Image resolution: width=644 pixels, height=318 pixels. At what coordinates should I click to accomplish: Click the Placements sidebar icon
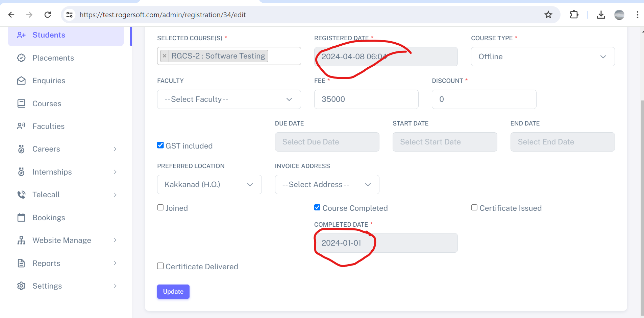(21, 58)
